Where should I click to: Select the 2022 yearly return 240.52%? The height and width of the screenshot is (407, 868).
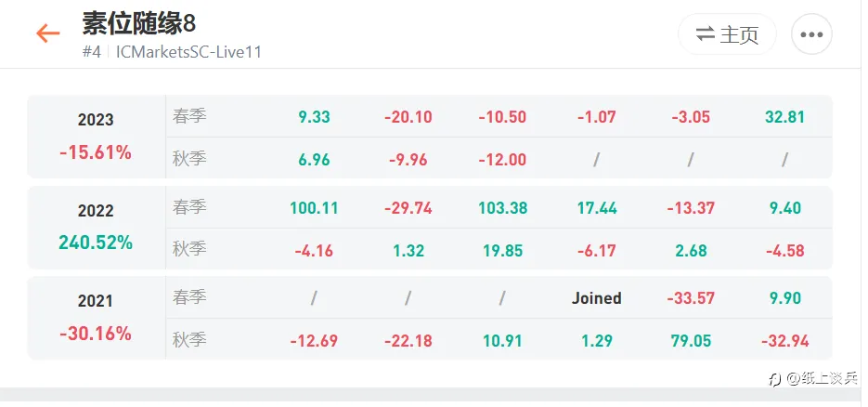click(x=96, y=242)
